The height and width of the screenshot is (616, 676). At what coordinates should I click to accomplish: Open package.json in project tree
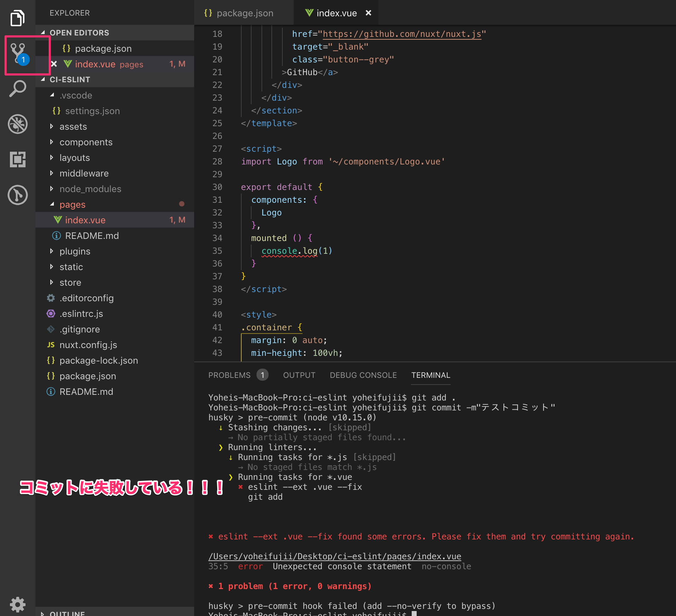(115, 376)
